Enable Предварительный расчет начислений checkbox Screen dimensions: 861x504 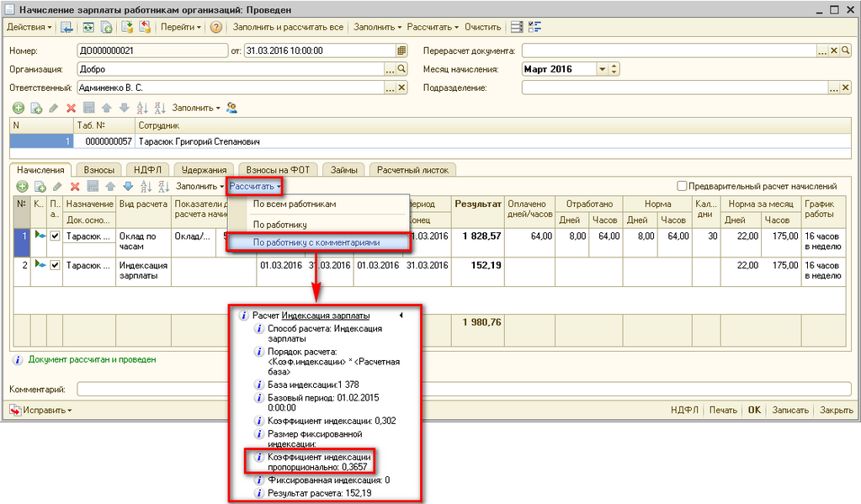(x=682, y=186)
